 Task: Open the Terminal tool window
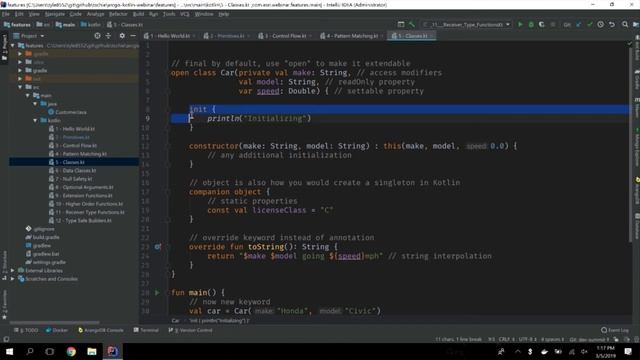coord(146,330)
